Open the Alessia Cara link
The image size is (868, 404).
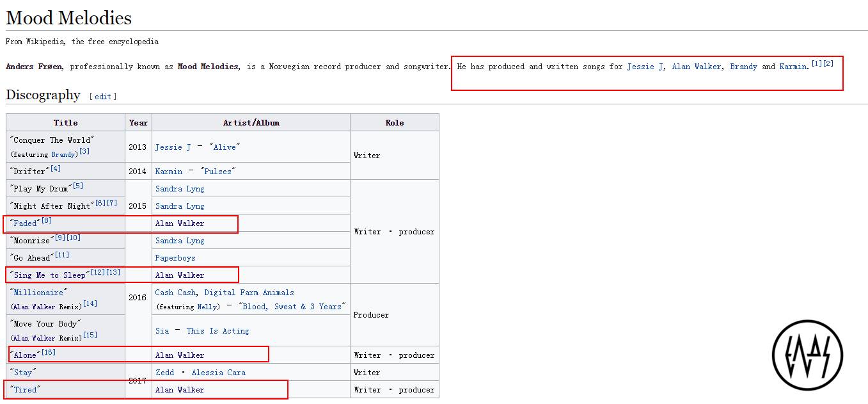point(218,373)
